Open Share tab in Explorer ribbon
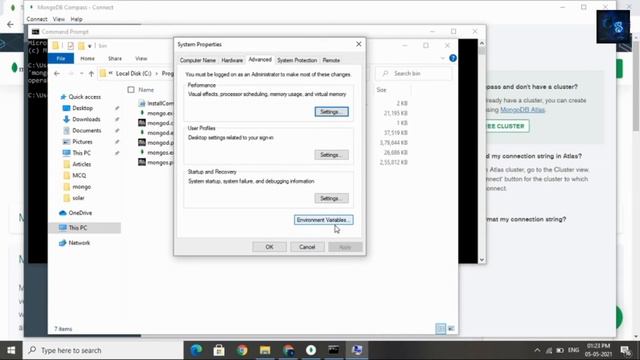 pos(115,58)
